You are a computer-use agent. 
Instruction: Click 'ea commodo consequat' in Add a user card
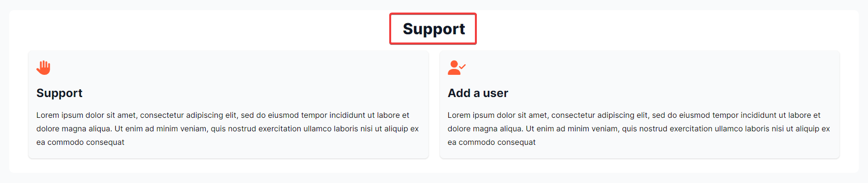pyautogui.click(x=491, y=142)
